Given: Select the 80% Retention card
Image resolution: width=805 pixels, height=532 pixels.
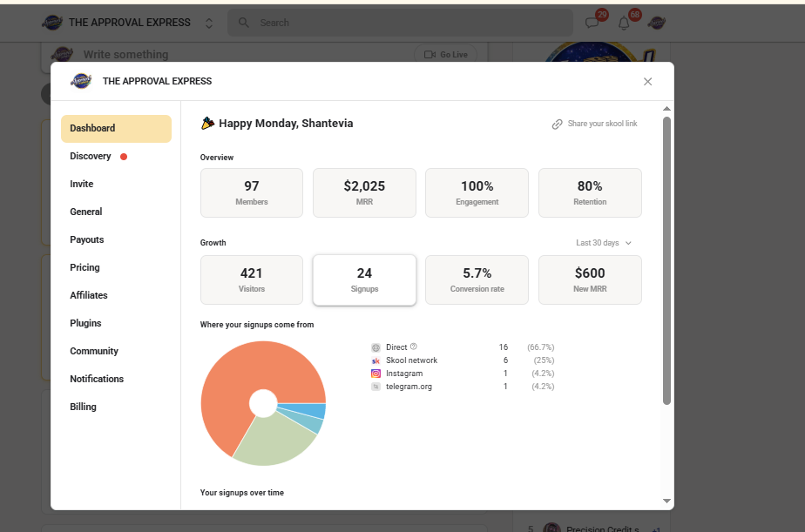Looking at the screenshot, I should [x=590, y=193].
